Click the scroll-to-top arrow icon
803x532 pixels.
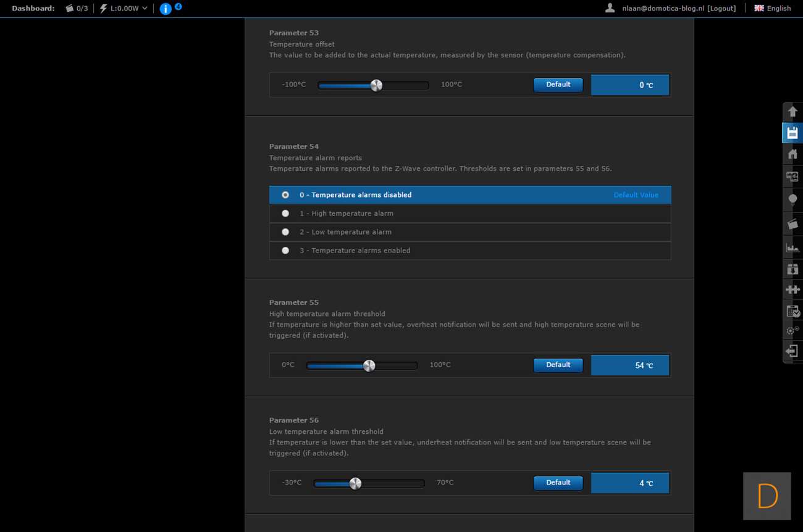point(792,112)
